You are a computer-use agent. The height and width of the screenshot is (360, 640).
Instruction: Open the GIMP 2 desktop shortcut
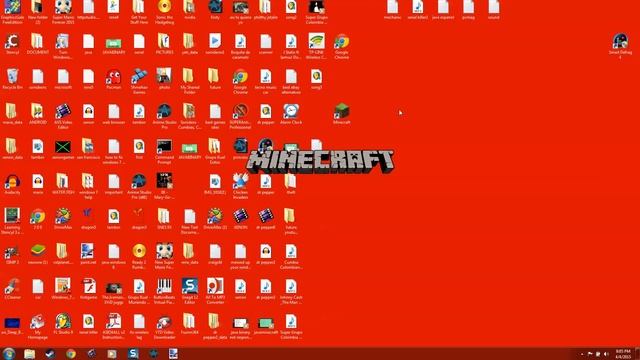[x=12, y=254]
